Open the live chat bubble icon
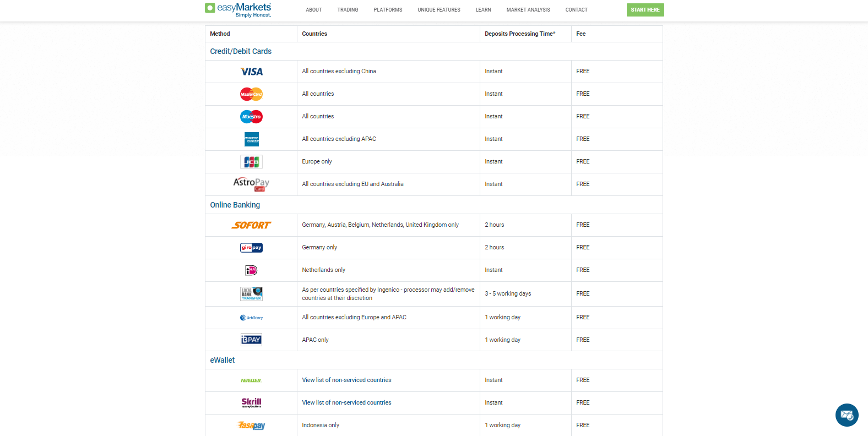The image size is (868, 436). 847,415
